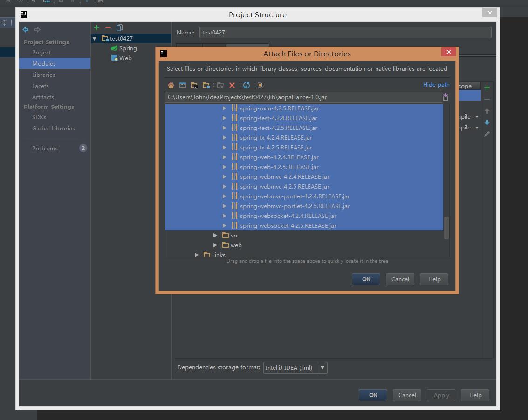Select spring-webmvc-portlet-4.2.4.RELEASE.jar
This screenshot has height=420, width=528.
click(x=295, y=196)
